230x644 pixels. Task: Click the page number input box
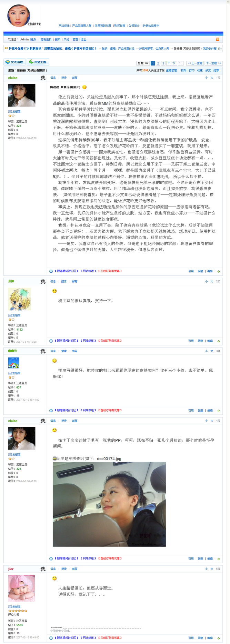click(180, 63)
